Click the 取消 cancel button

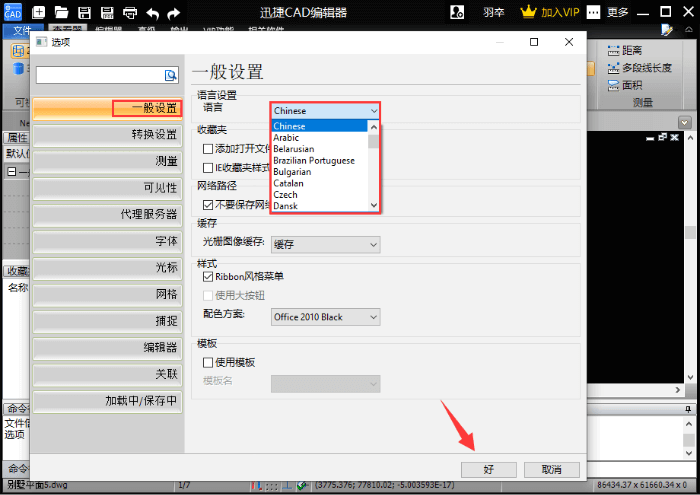(552, 470)
